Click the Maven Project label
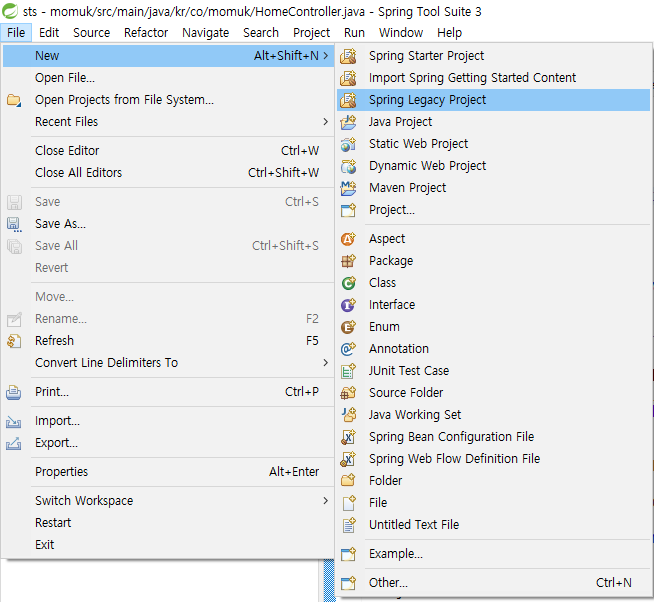 click(x=407, y=188)
